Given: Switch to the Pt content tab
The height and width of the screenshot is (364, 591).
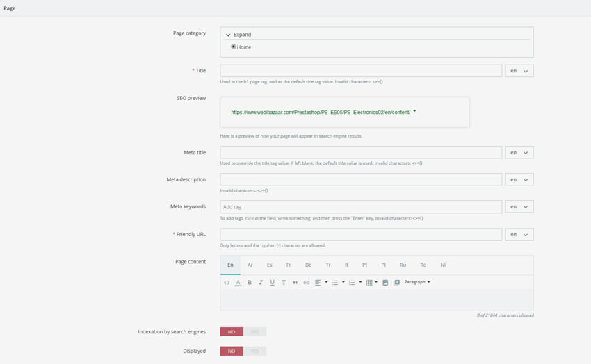Looking at the screenshot, I should (x=365, y=265).
